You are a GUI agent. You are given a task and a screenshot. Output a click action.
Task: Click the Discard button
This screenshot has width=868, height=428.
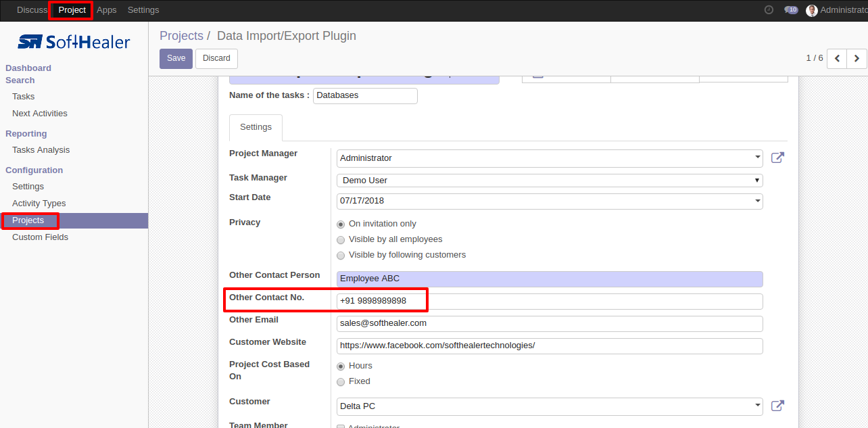point(216,58)
